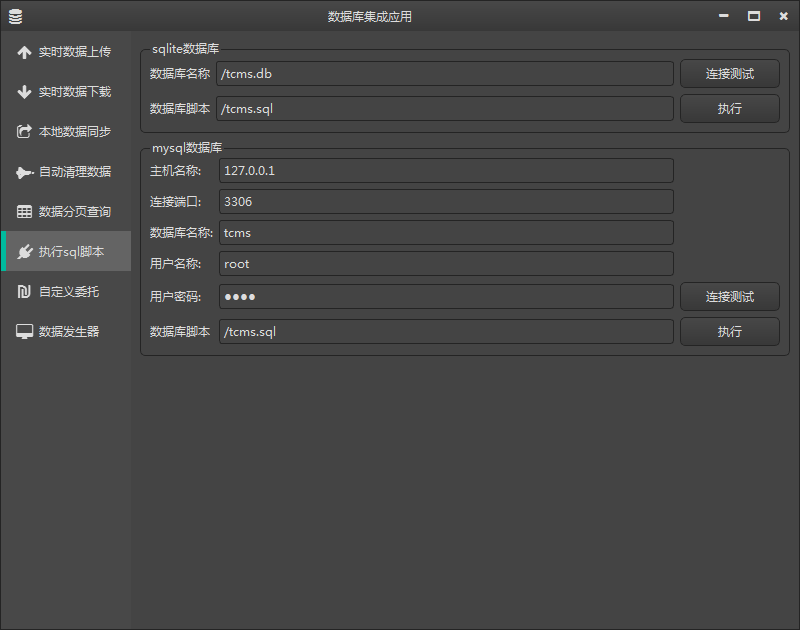The image size is (800, 630).
Task: Click the share icon beside 本地数据同步
Action: (x=24, y=132)
